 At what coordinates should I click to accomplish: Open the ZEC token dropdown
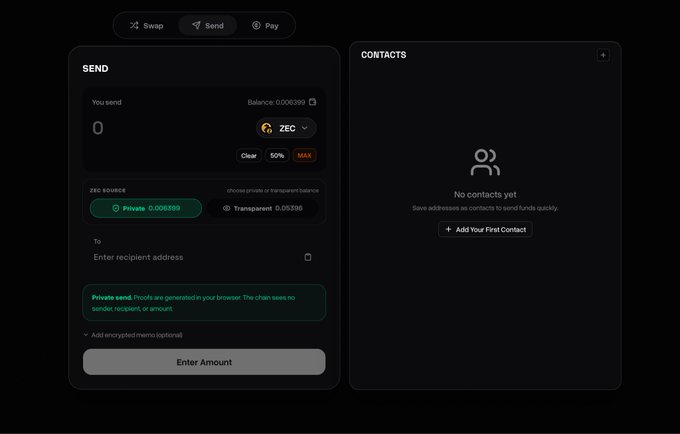[286, 128]
